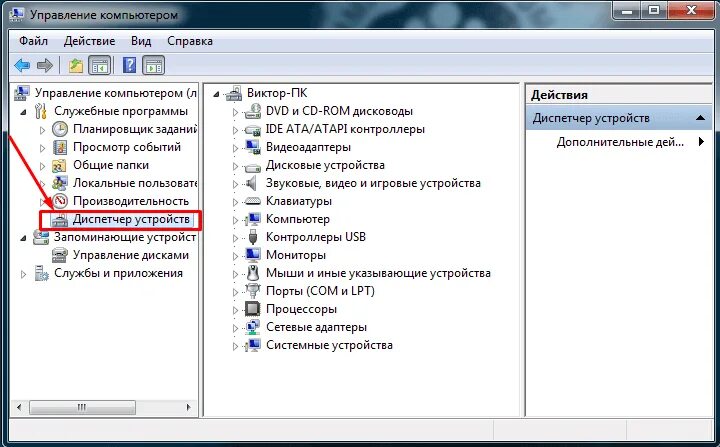Select Диспетчер устройств in the tree

(131, 219)
